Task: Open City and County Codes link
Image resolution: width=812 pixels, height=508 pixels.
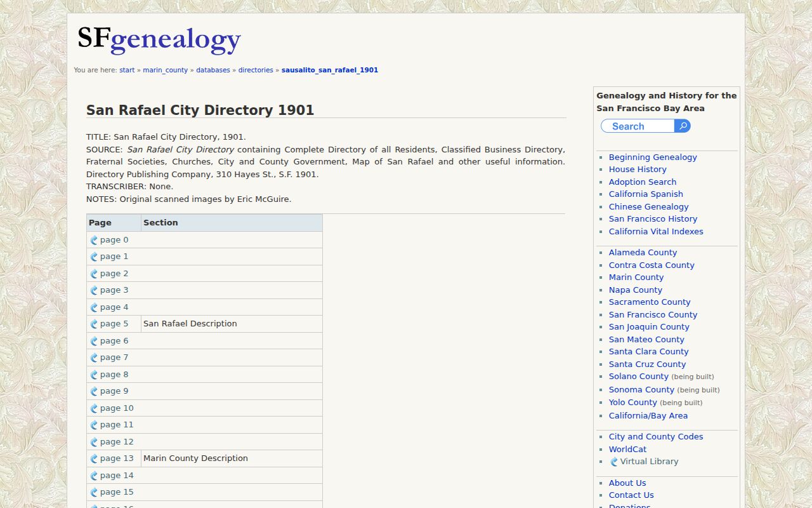Action: click(x=656, y=437)
